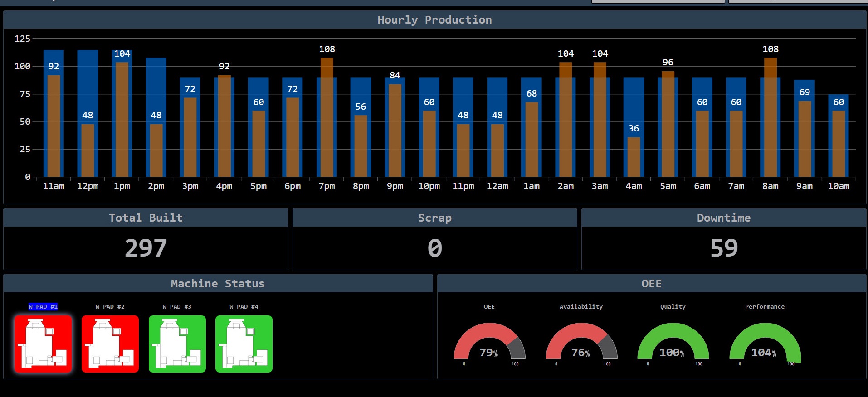Screen dimensions: 868x397
Task: Click the W-PAD #4 text label
Action: pos(244,307)
